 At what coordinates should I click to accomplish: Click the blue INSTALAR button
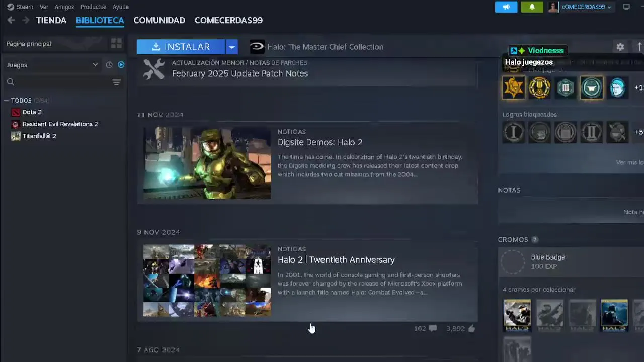point(181,47)
